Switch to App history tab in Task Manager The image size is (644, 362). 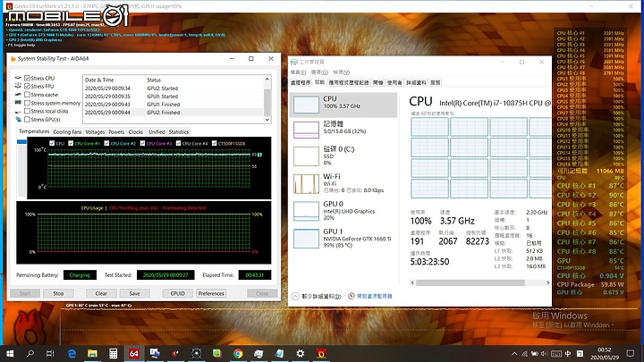coord(349,82)
